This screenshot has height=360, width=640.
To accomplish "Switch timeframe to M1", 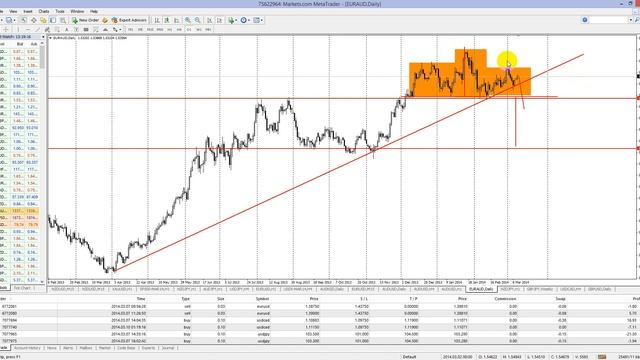I will point(131,29).
